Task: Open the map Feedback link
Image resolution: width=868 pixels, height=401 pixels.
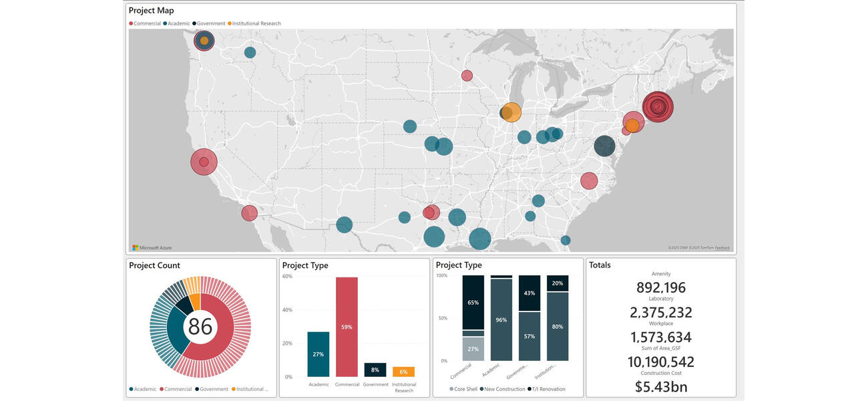Action: [x=722, y=248]
